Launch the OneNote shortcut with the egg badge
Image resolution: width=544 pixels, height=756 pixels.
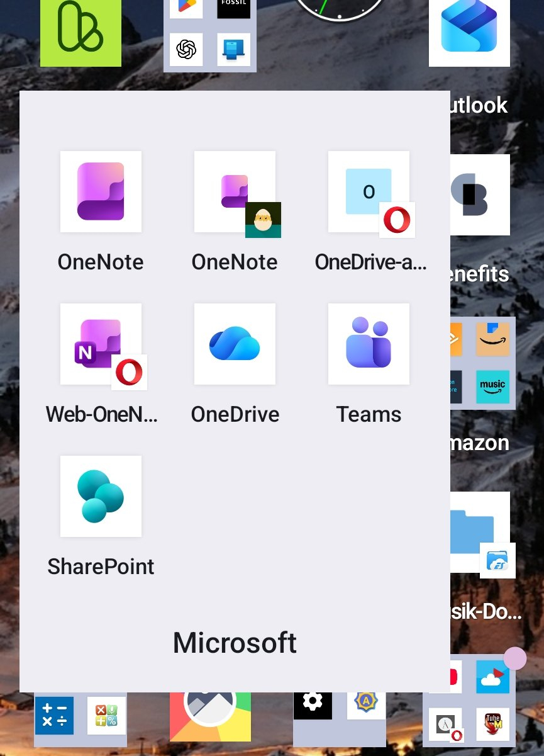click(x=235, y=191)
